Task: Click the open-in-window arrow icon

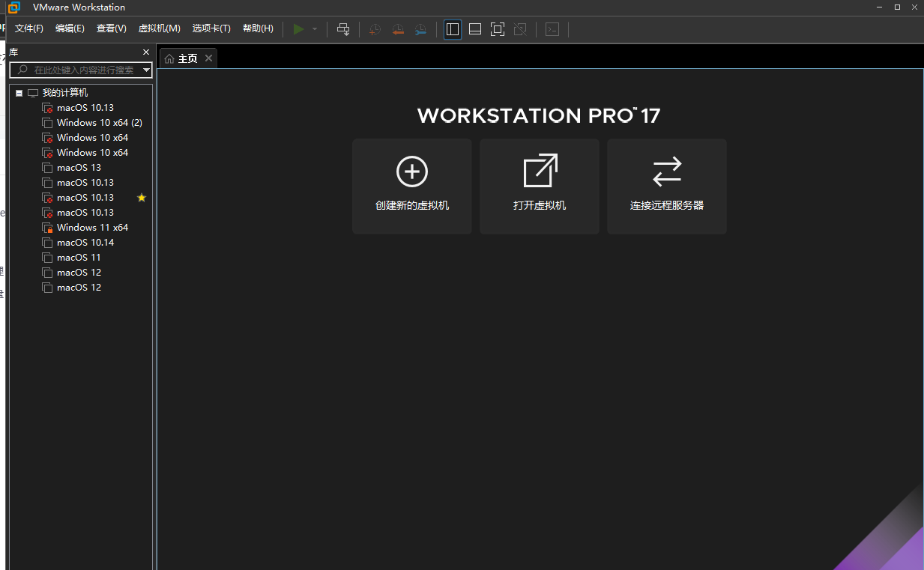Action: (x=540, y=171)
